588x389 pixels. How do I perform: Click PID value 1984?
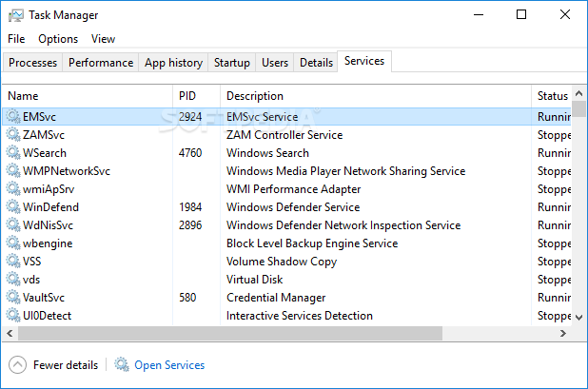point(190,207)
